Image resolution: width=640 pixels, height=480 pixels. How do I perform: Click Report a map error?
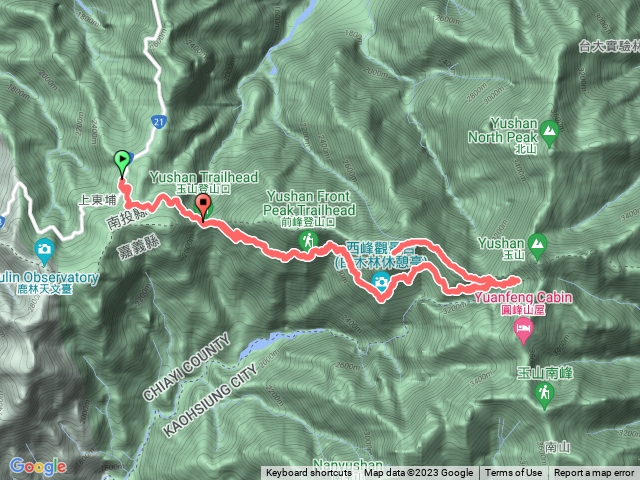coord(594,473)
